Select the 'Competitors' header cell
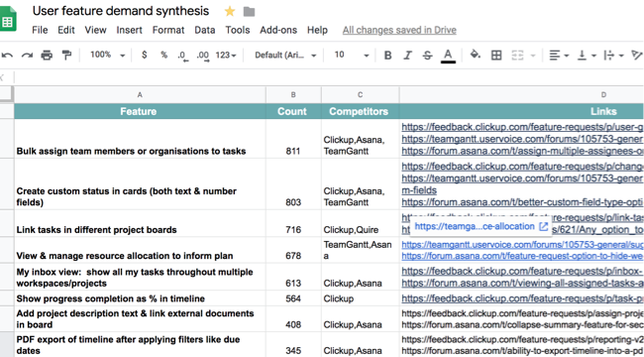Viewport: 644px width, 357px height. click(x=361, y=111)
